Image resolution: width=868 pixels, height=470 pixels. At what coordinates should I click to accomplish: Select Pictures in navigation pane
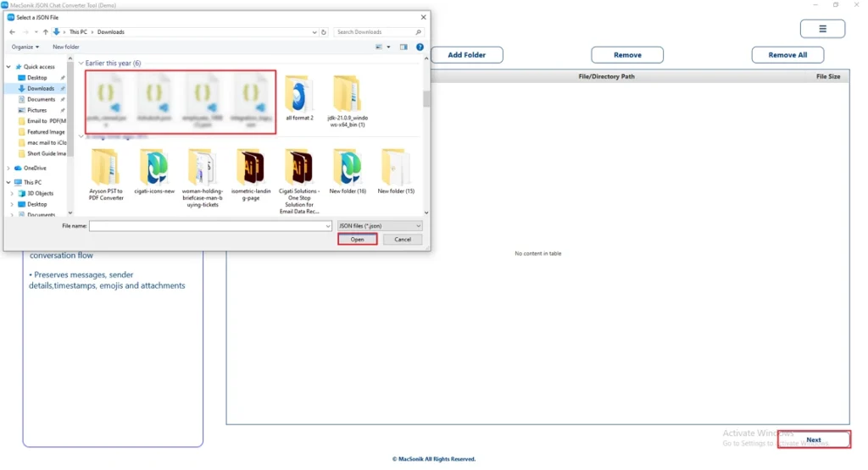click(x=37, y=110)
